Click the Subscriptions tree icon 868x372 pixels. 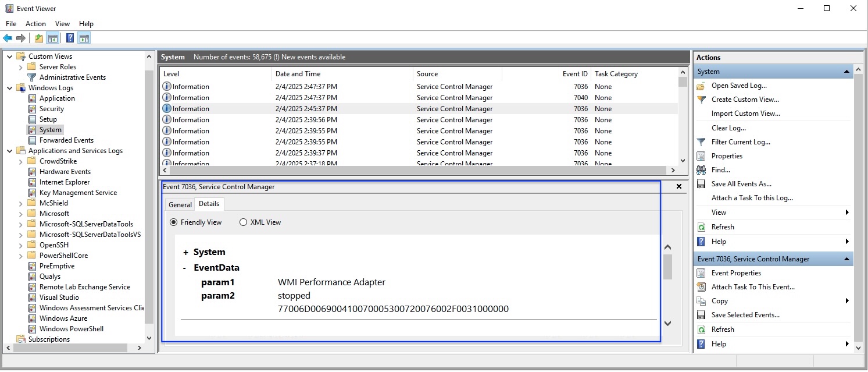[x=22, y=339]
